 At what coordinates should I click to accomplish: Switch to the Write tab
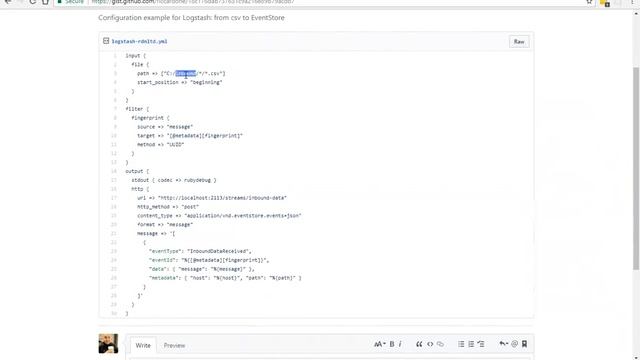coord(143,345)
